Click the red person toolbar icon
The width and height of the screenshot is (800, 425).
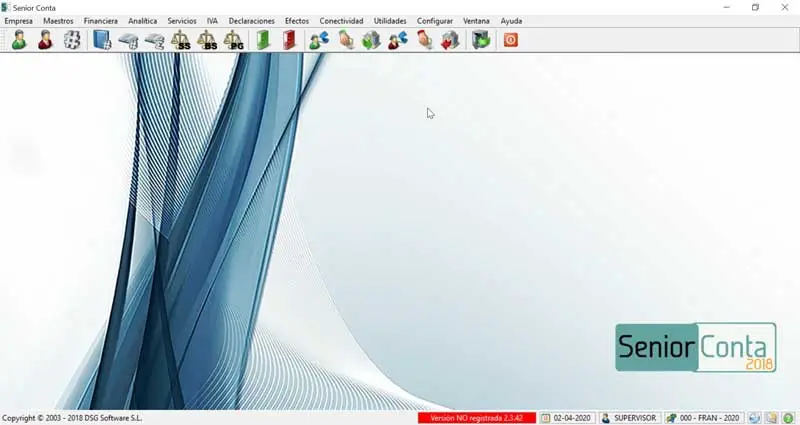[45, 40]
